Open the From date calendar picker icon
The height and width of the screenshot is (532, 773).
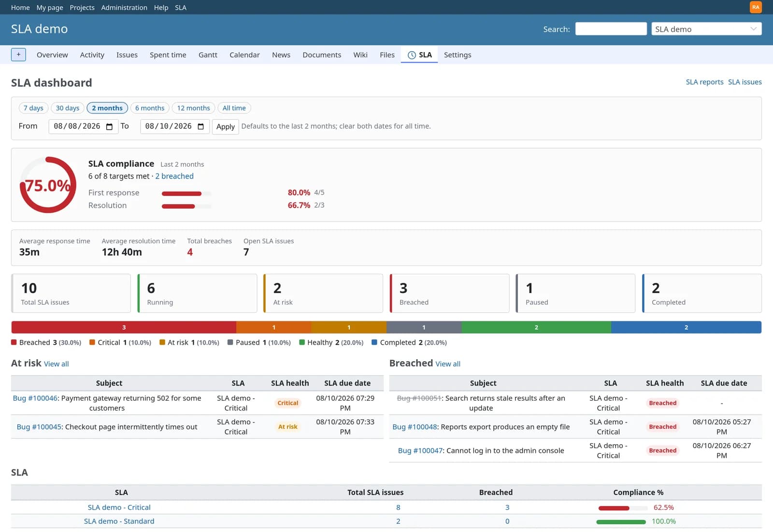(x=109, y=126)
